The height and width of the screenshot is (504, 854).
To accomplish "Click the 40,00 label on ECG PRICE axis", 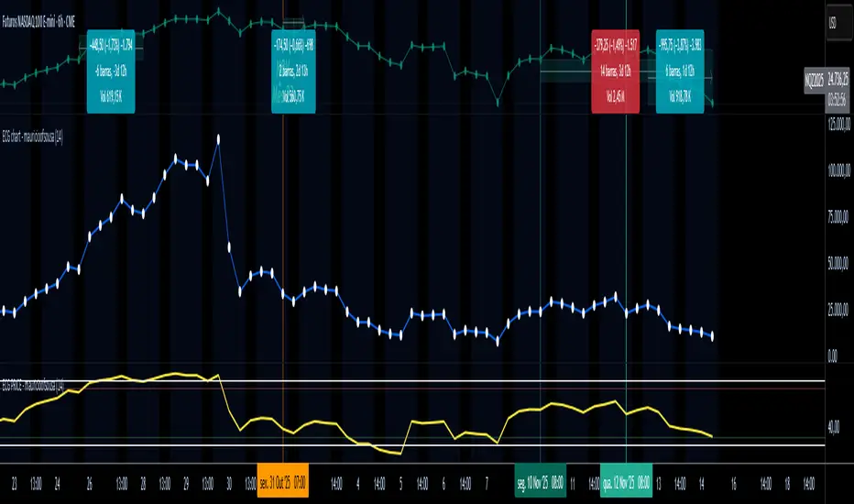I will click(834, 427).
